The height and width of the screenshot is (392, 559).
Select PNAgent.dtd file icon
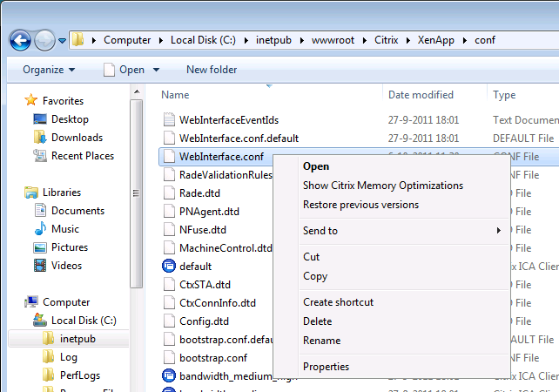[x=169, y=211]
